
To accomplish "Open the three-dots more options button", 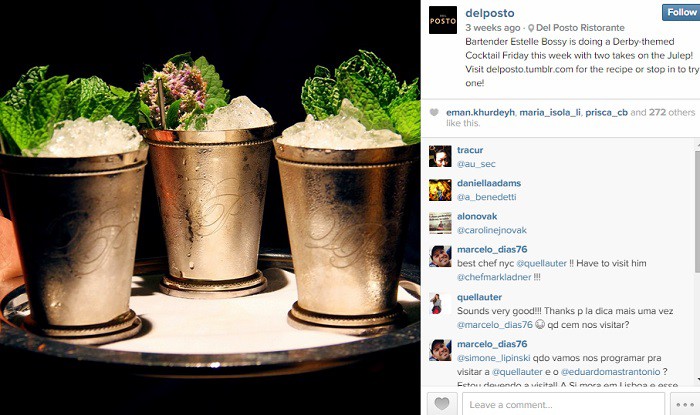I will pyautogui.click(x=685, y=404).
